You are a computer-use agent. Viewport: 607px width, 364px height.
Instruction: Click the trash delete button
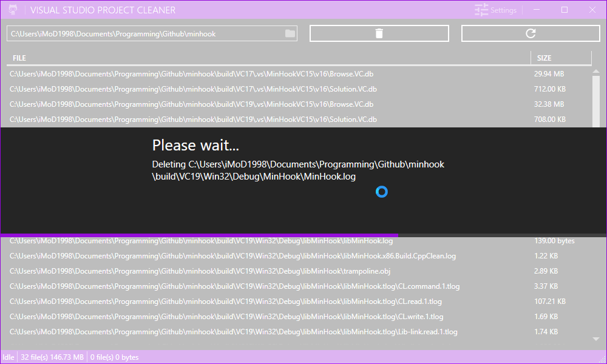[x=379, y=33]
